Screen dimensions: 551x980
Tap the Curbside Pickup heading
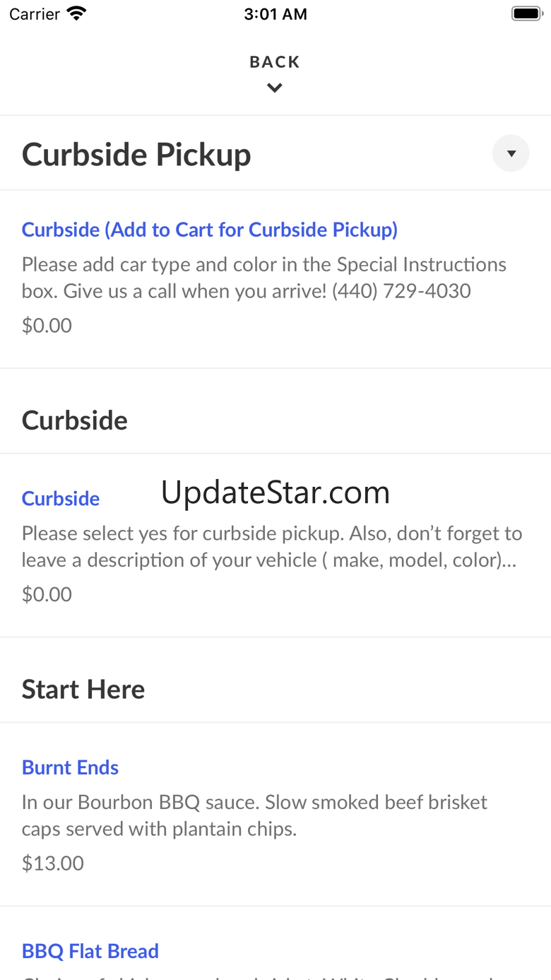(136, 154)
